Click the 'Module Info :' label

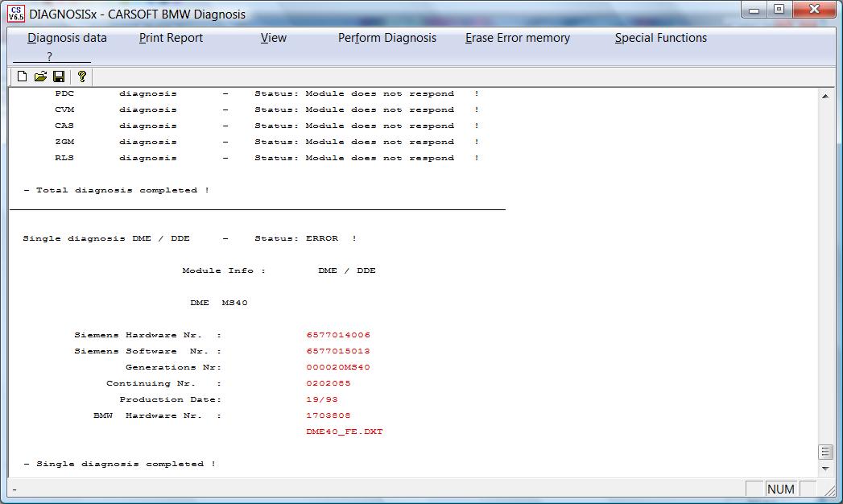224,271
